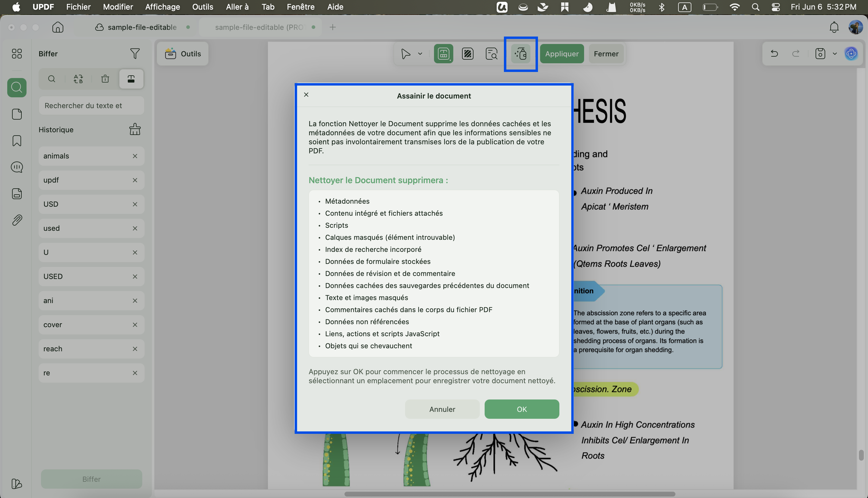Select the redact pages icon
Screen dimensions: 868x498
click(x=467, y=54)
